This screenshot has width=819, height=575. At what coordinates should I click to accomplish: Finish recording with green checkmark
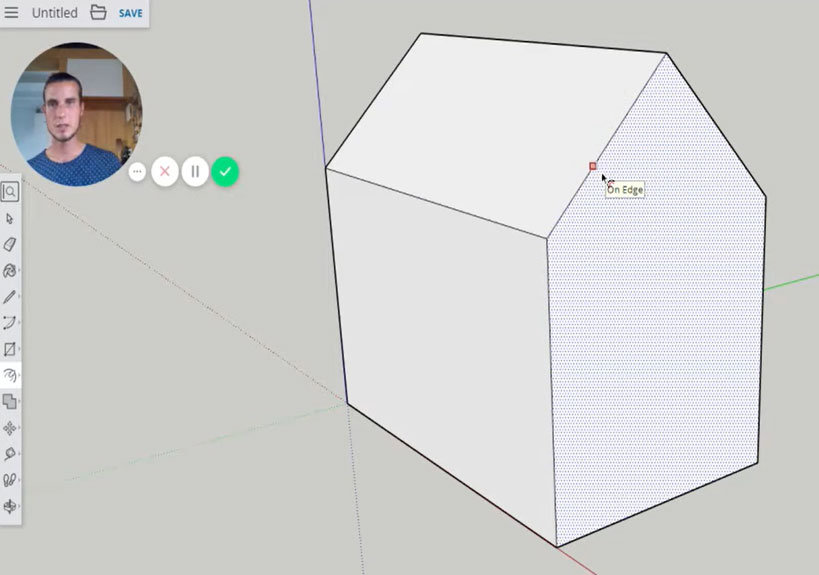click(225, 172)
